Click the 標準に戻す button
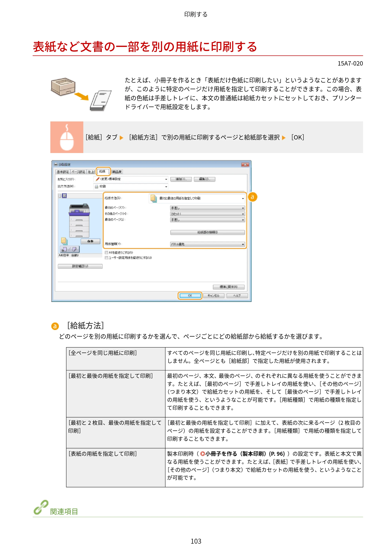 point(229,287)
